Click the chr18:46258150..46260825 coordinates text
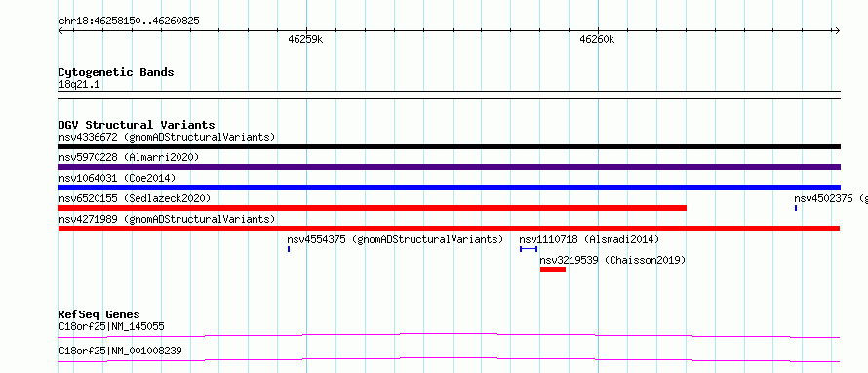 129,21
